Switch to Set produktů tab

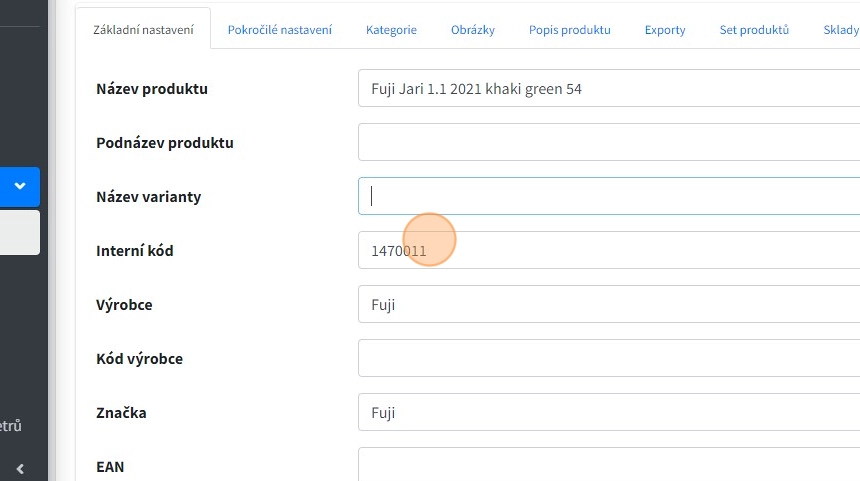[754, 30]
